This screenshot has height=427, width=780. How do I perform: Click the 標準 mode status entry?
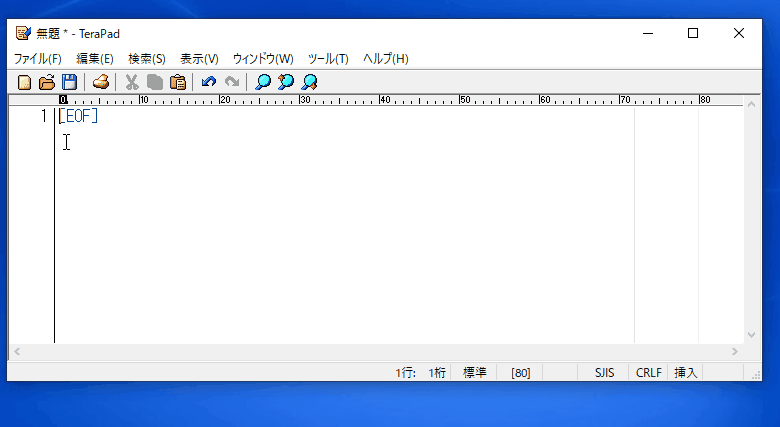(475, 373)
